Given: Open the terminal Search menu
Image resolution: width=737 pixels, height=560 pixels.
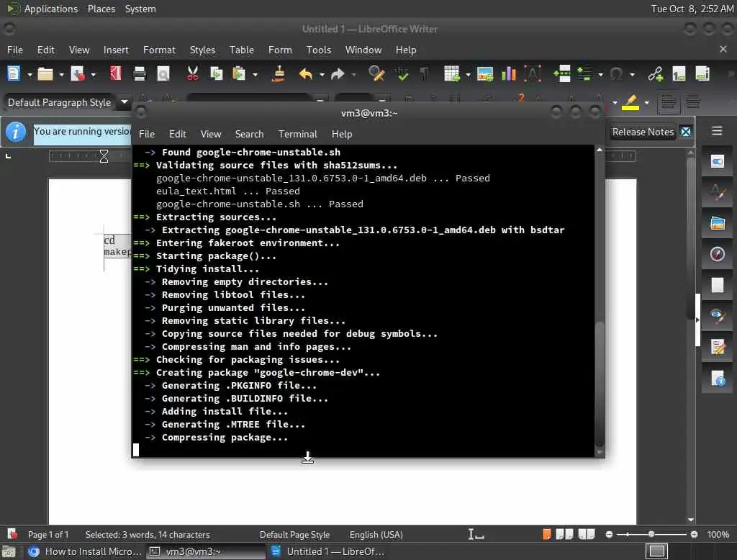Looking at the screenshot, I should 249,134.
